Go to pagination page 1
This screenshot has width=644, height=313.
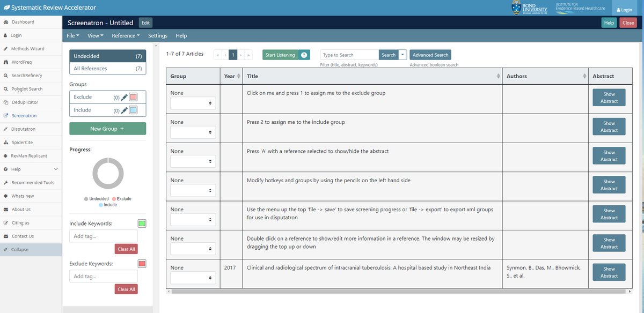tap(233, 55)
